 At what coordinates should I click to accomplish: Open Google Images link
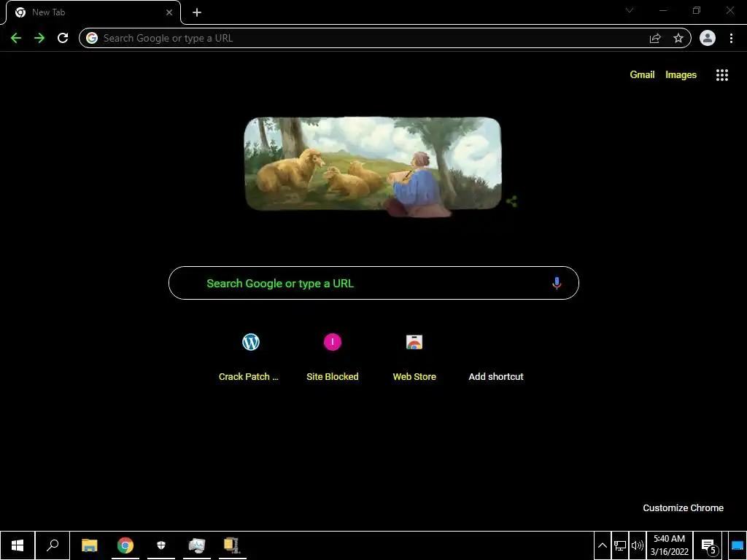pos(681,75)
